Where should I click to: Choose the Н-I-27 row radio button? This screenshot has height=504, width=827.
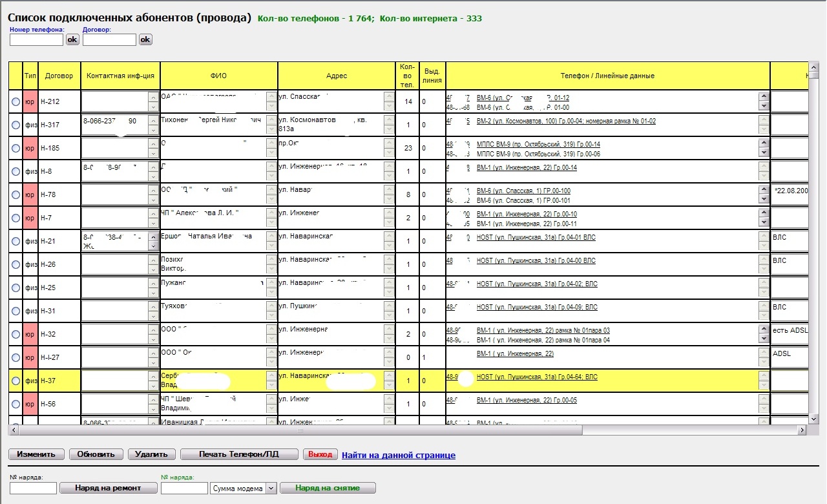(16, 357)
